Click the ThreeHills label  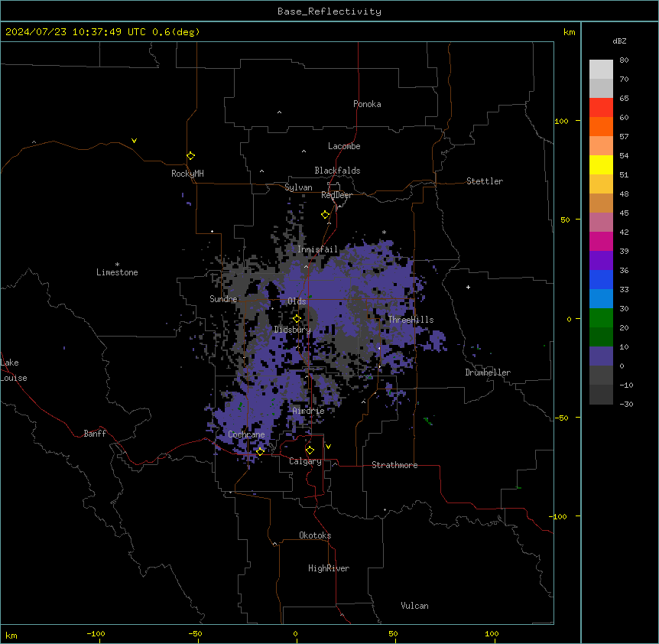(x=411, y=320)
